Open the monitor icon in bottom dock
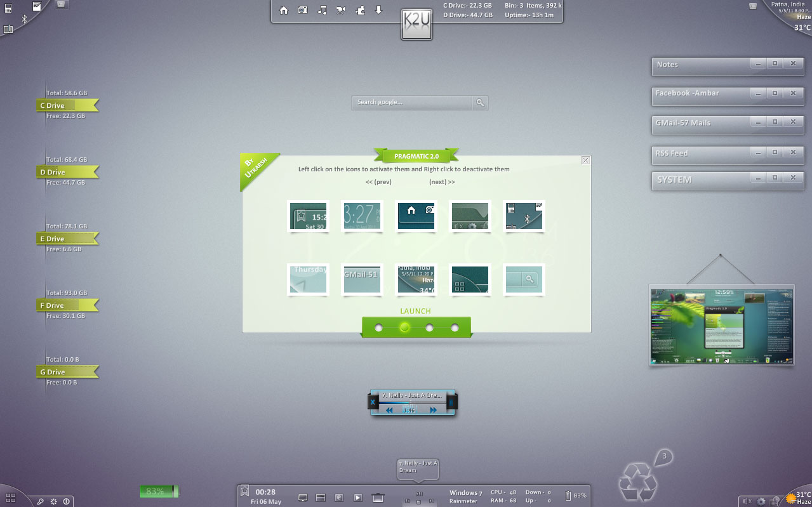This screenshot has height=507, width=812. coord(303,498)
